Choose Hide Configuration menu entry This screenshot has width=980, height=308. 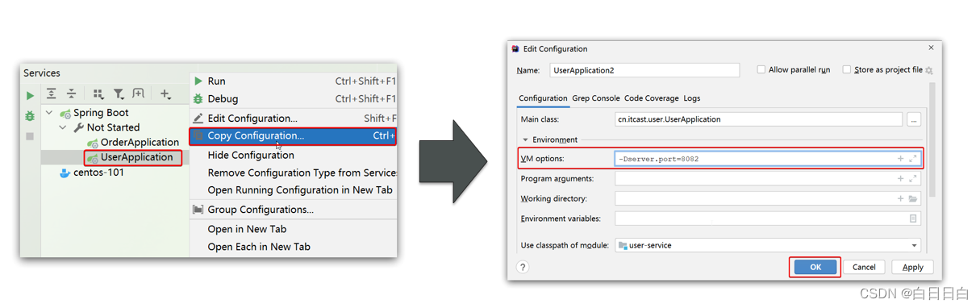(x=294, y=155)
